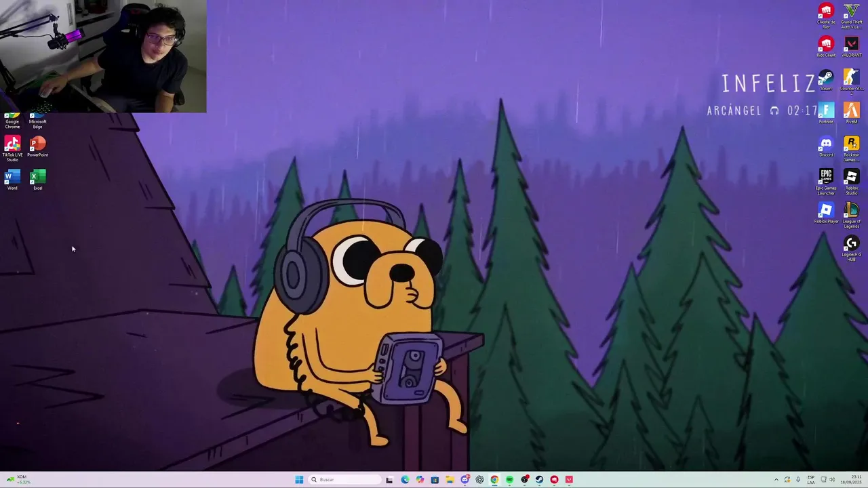Screen dimensions: 868x488
Task: Open ChatGPT app from the taskbar
Action: pos(479,479)
